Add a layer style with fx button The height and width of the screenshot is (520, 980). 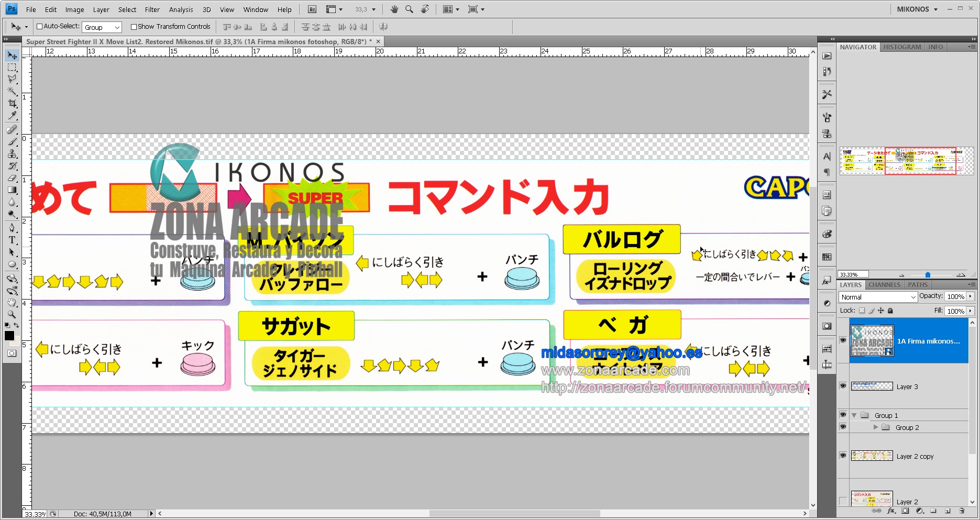(891, 511)
